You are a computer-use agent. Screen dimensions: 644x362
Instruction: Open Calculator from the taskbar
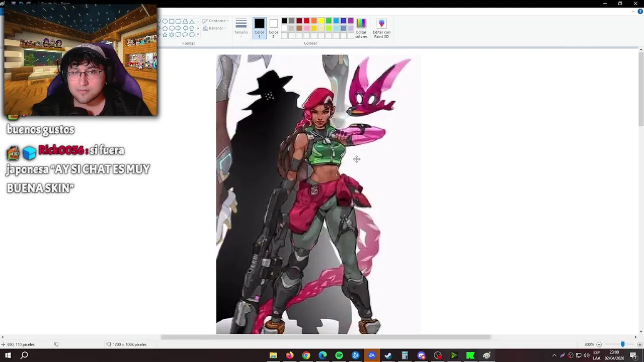[405, 355]
